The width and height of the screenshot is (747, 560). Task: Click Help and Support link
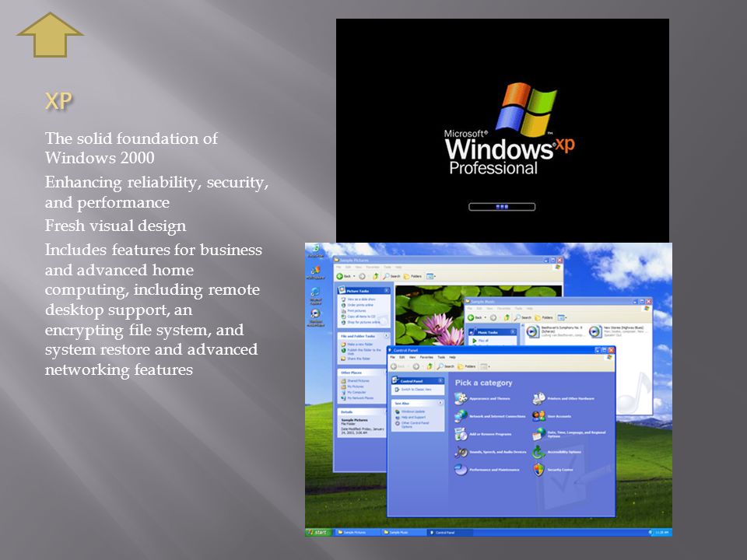[410, 417]
